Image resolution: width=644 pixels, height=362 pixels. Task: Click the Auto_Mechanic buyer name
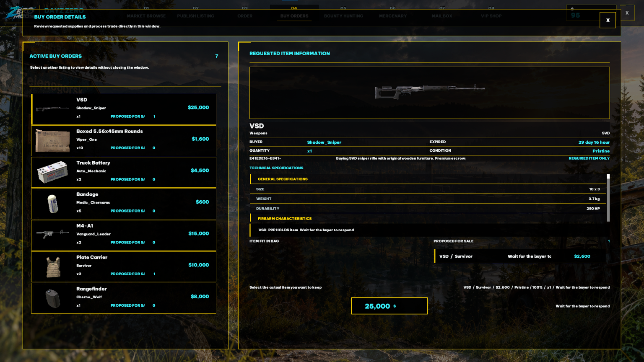click(x=91, y=171)
